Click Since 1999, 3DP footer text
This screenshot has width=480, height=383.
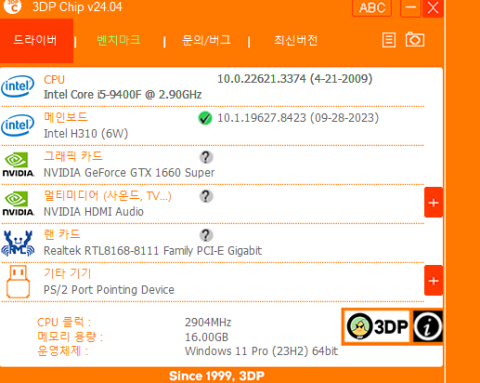coord(217,376)
